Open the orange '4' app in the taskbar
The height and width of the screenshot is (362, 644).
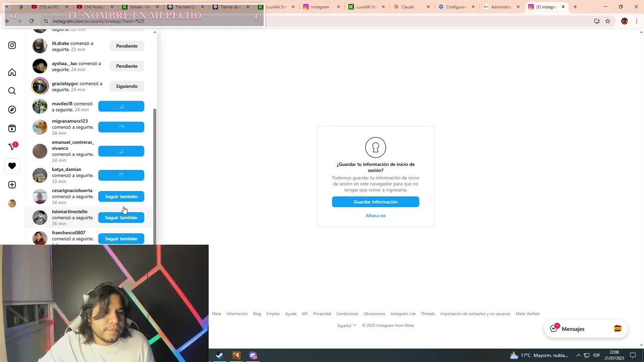(x=236, y=355)
